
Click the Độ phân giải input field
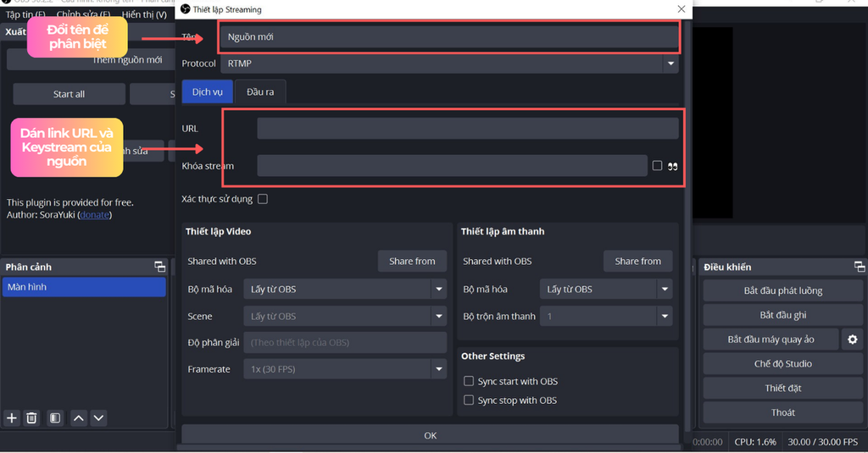click(x=345, y=342)
